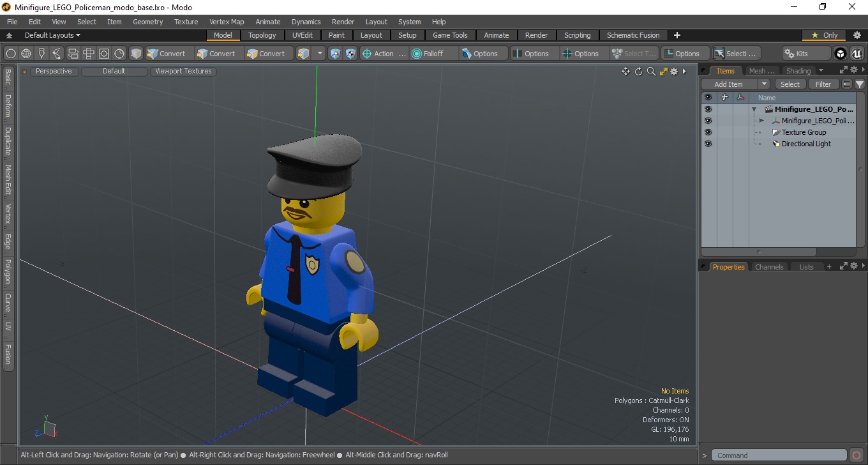The image size is (868, 465).
Task: Select the sphere primitive tool icon
Action: (11, 54)
